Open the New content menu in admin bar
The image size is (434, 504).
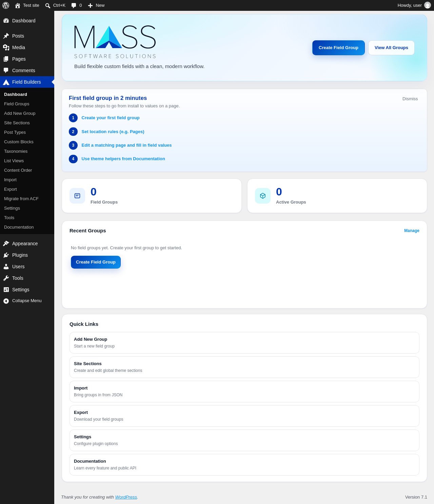pos(96,5)
